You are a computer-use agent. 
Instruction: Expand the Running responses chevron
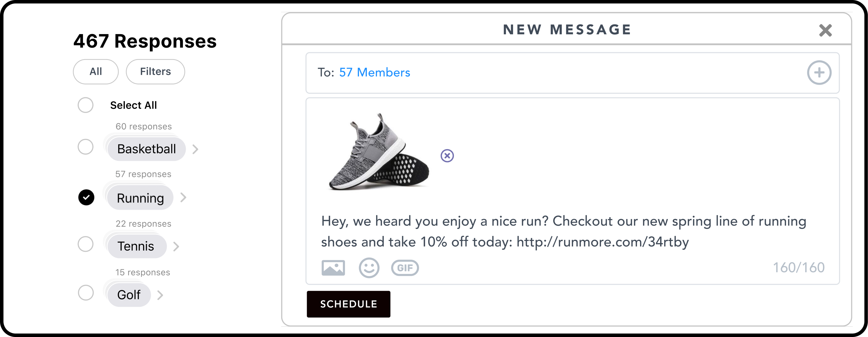[183, 198]
